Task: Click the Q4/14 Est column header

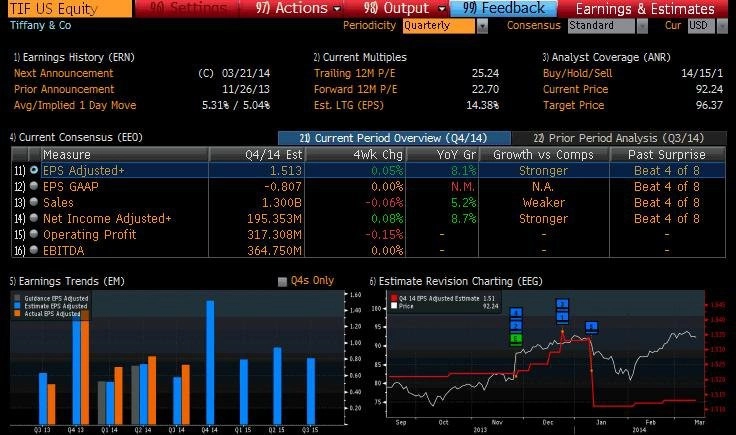Action: pyautogui.click(x=257, y=154)
